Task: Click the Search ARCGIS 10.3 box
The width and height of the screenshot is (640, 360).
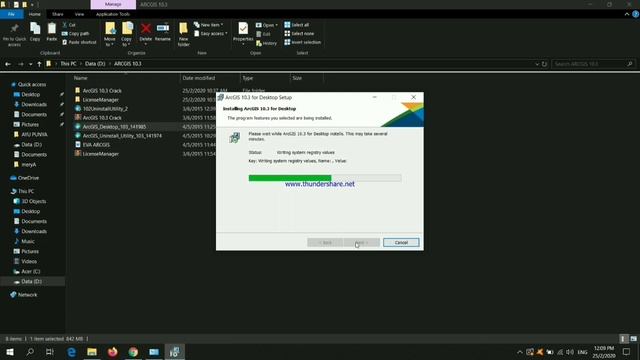Action: pyautogui.click(x=593, y=64)
